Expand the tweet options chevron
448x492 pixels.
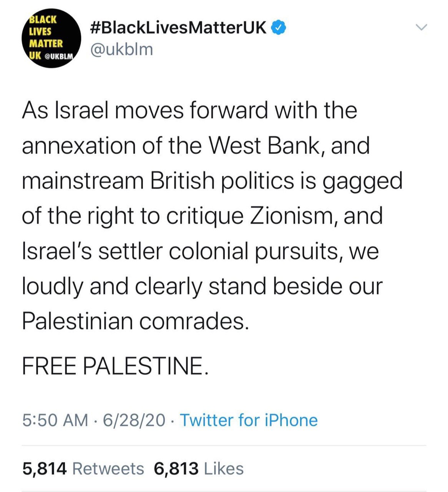421,27
